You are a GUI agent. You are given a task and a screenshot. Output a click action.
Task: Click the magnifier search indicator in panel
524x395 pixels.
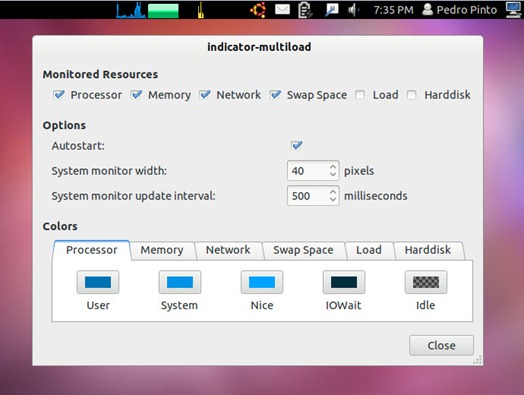[x=332, y=10]
